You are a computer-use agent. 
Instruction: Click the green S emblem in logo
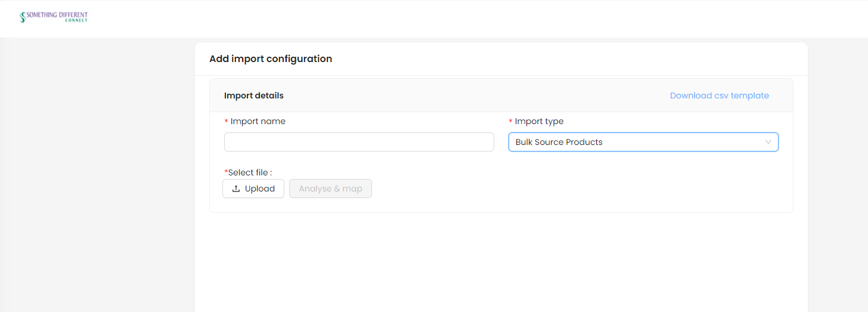[23, 17]
